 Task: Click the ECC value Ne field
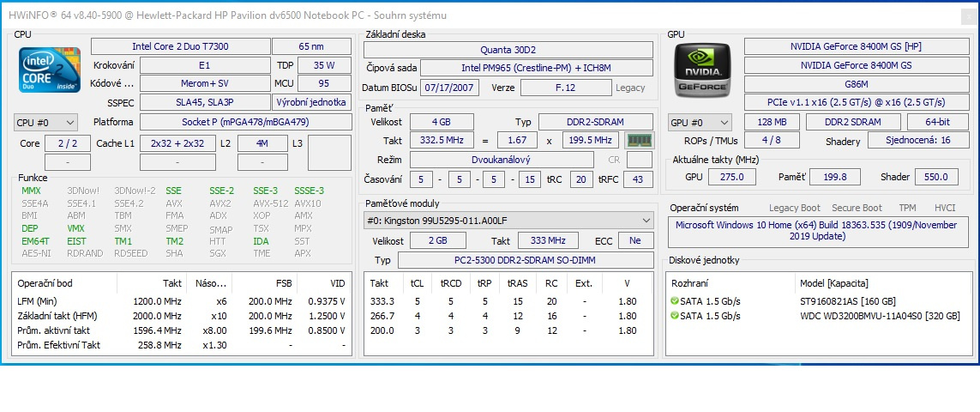[x=635, y=240]
